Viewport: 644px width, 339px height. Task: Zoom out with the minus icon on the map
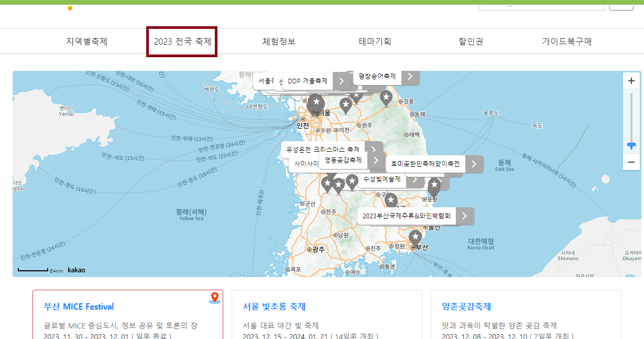[x=631, y=162]
